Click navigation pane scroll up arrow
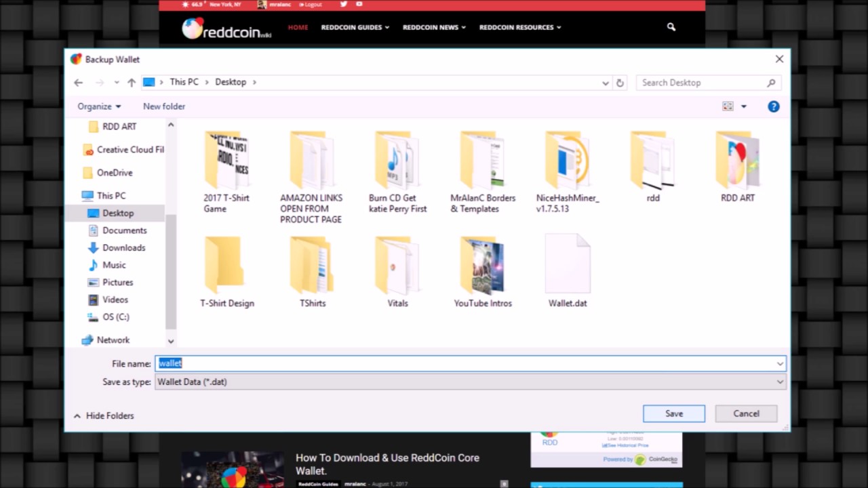 point(171,125)
